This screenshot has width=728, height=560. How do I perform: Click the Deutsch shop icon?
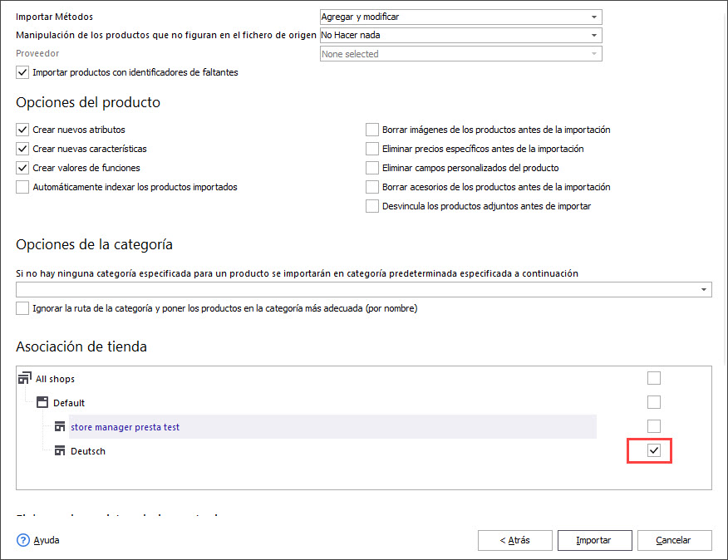[x=60, y=451]
